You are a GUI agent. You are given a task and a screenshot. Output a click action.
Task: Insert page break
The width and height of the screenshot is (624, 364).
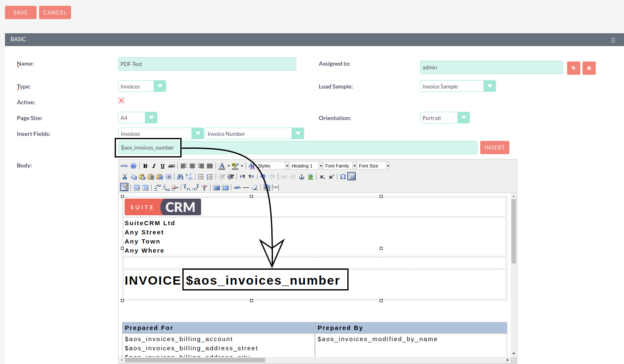(x=275, y=187)
